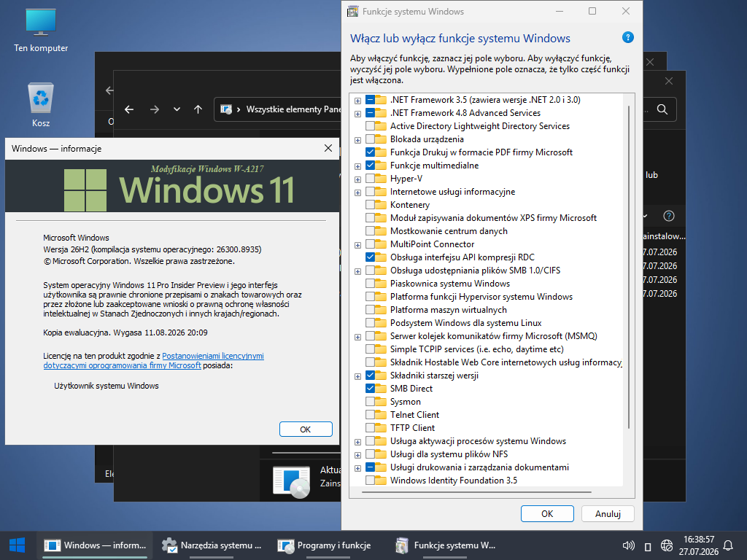This screenshot has height=560, width=747.
Task: Select Simple TCPIP services row
Action: (x=477, y=349)
